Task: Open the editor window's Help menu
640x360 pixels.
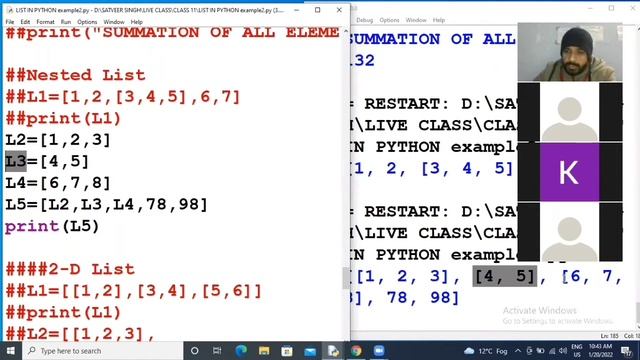Action: coord(137,22)
